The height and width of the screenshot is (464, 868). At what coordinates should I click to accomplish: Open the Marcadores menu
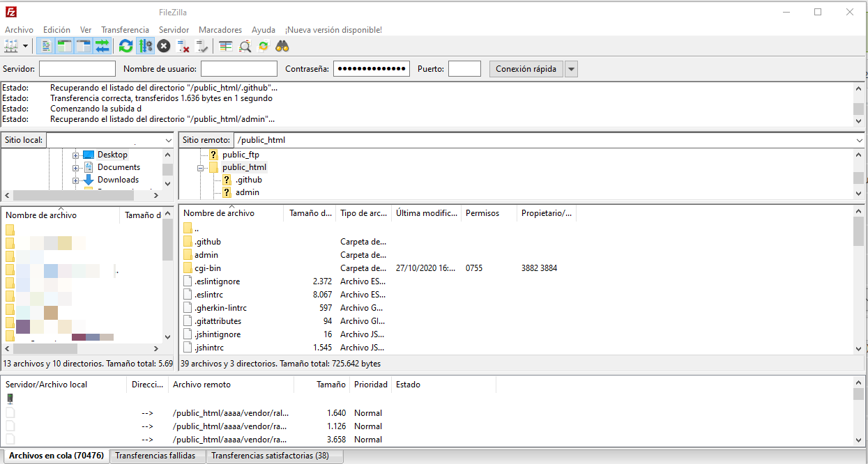220,30
